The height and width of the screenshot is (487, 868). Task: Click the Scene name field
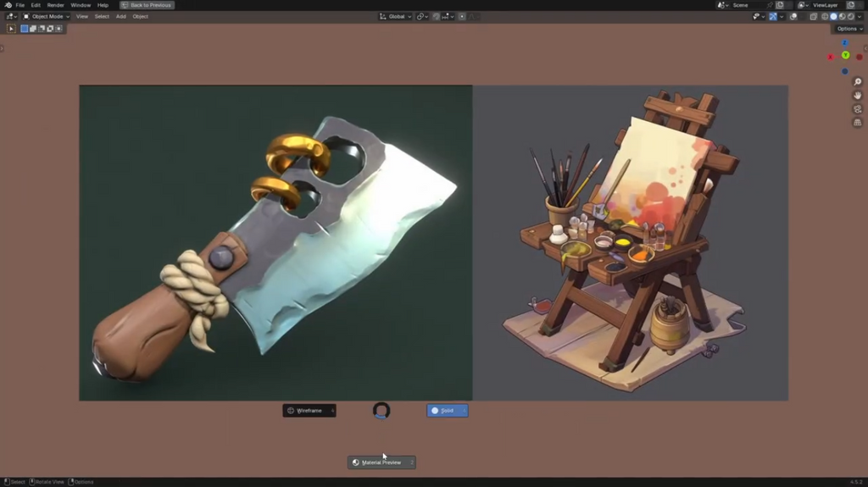(751, 5)
